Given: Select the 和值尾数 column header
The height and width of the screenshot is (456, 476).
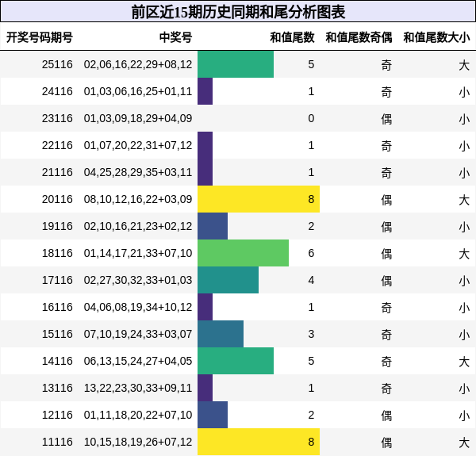Looking at the screenshot, I should (x=292, y=37).
